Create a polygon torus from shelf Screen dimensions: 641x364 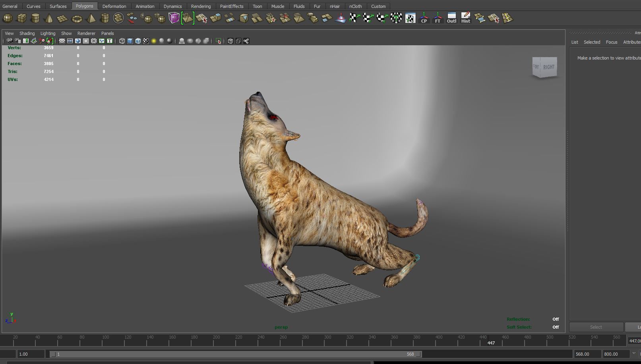click(x=77, y=18)
